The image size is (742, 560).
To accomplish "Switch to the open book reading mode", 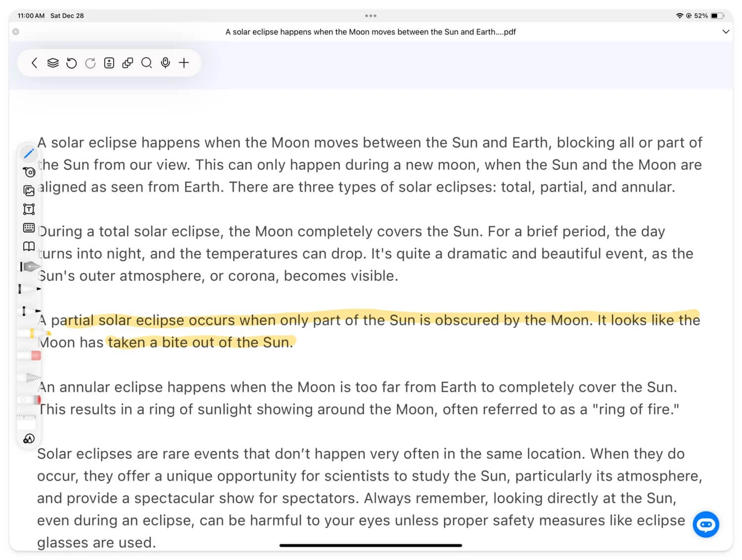I will point(29,246).
